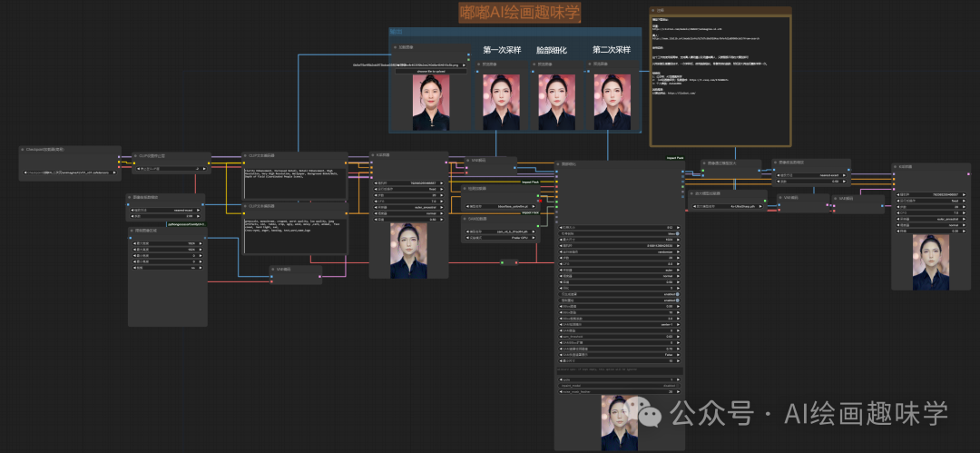Screen dimensions: 980x453
Task: Toggle the 'bbox' guide size option in face detailer
Action: pos(618,233)
